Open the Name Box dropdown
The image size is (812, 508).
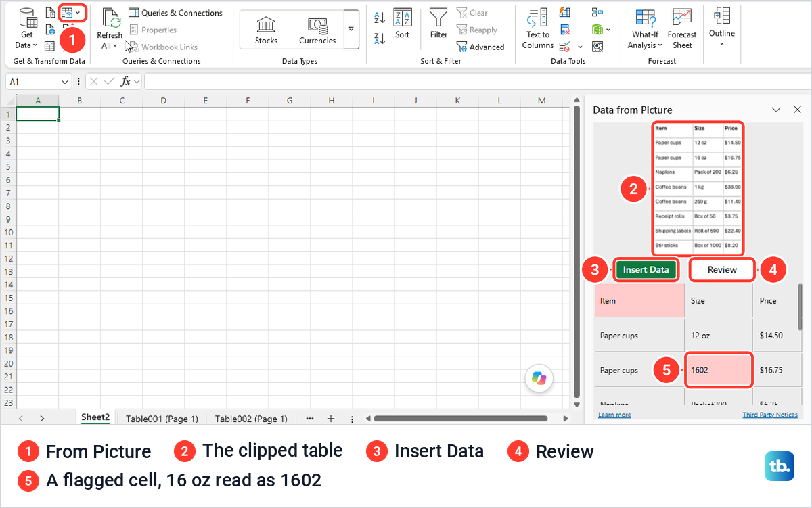coord(65,82)
